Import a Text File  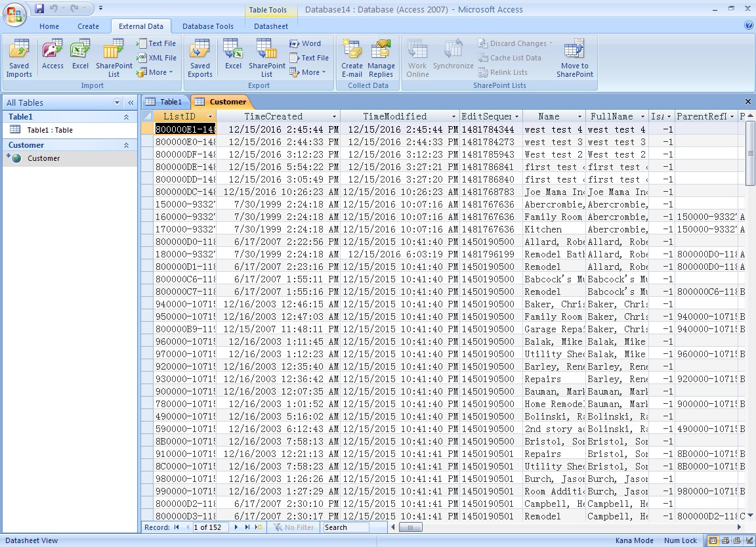point(156,43)
